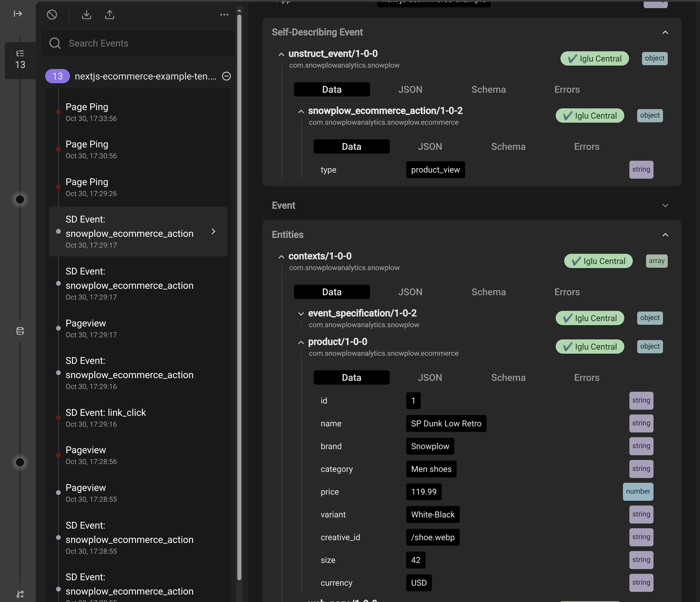700x602 pixels.
Task: Expand the event_specification/1-0-2 entity
Action: coord(301,314)
